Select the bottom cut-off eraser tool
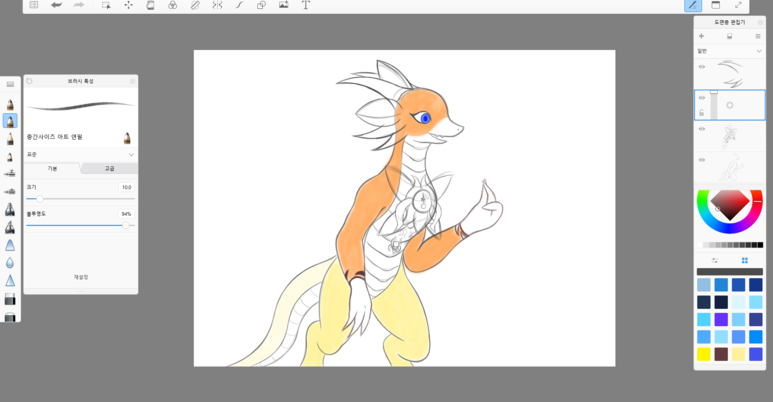Image resolution: width=773 pixels, height=402 pixels. [10, 317]
